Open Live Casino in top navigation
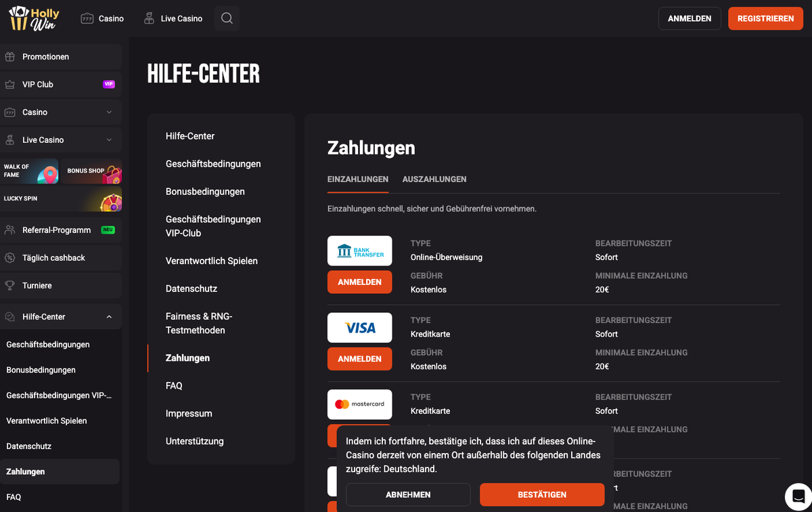Viewport: 812px width, 512px height. click(173, 18)
